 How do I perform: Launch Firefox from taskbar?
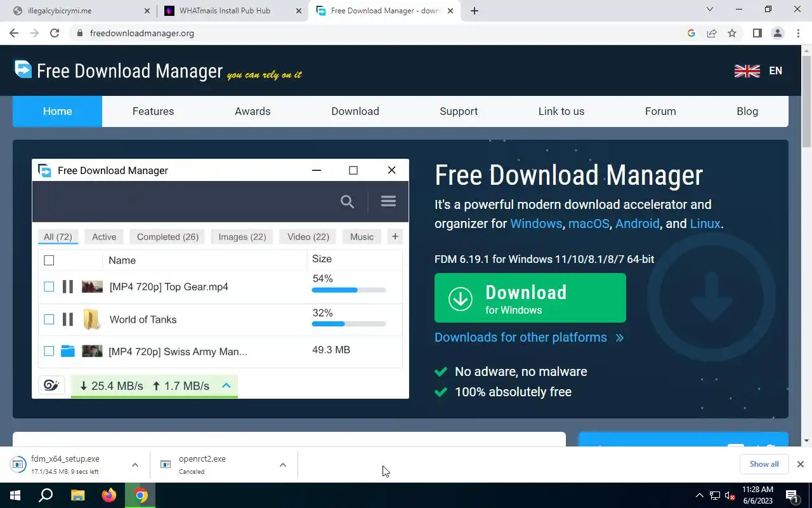(109, 495)
